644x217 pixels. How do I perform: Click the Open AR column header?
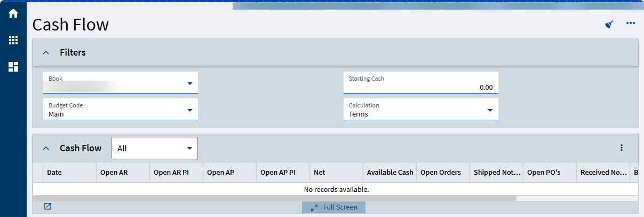tap(123, 173)
